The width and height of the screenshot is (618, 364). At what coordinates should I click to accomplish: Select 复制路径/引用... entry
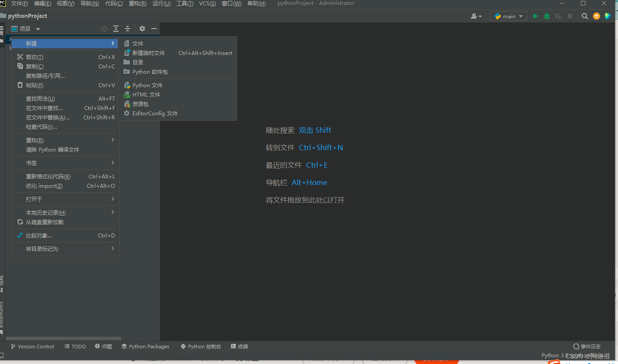[x=65, y=76]
